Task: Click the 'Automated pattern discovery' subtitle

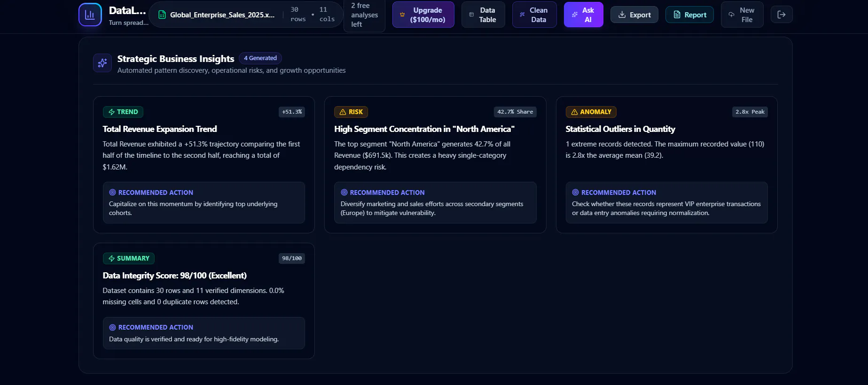Action: click(x=231, y=70)
